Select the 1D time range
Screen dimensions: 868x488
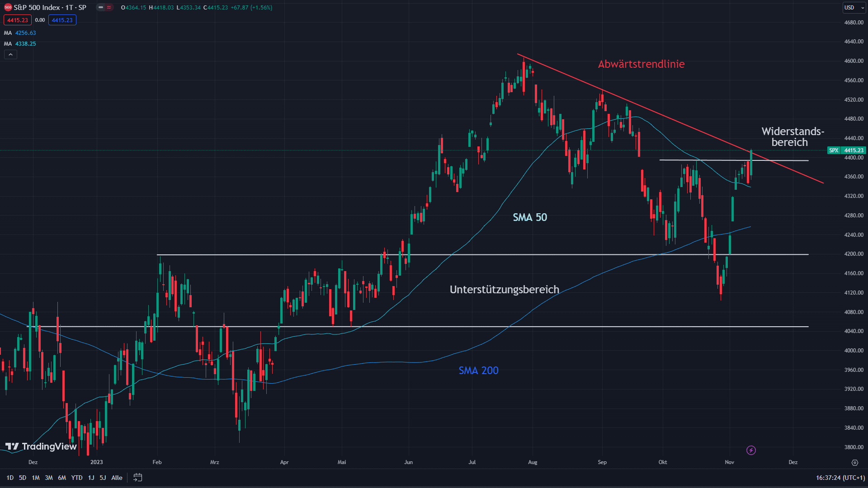tap(10, 478)
